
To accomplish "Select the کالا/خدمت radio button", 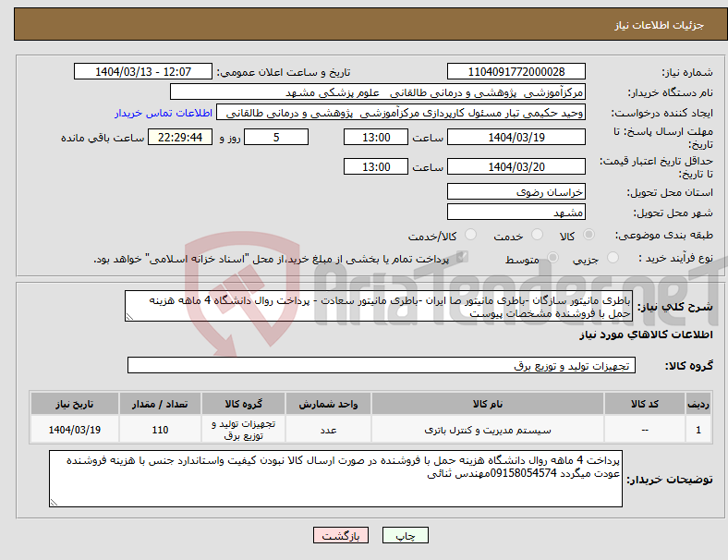I will coord(471,235).
